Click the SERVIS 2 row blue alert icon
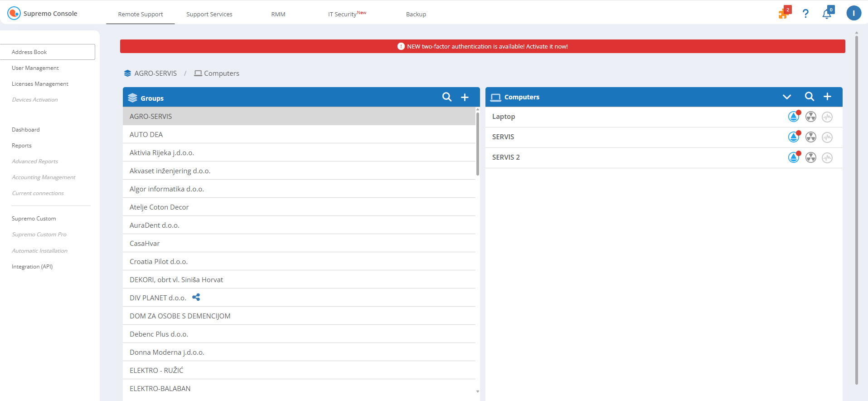Viewport: 868px width, 401px height. point(794,157)
